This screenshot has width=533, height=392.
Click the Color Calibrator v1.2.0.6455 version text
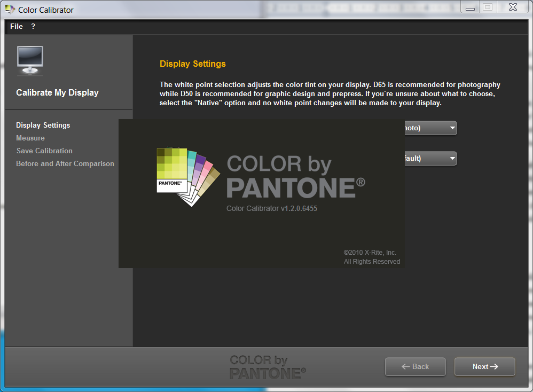(x=272, y=208)
